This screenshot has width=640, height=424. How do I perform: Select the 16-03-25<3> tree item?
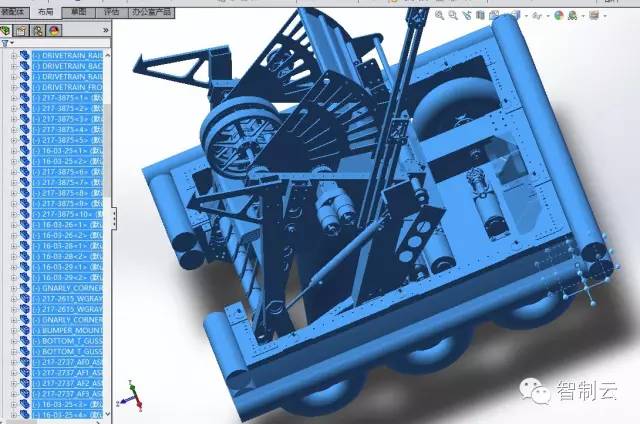[68, 405]
